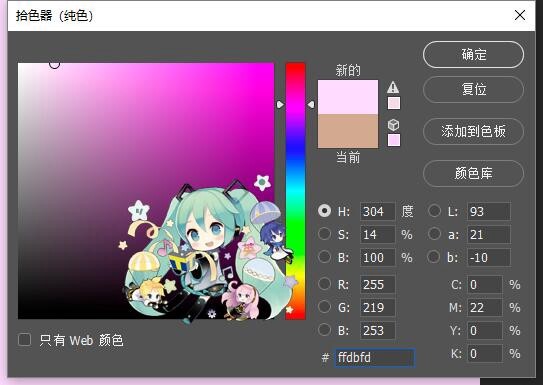Open the 颜色库 color libraries

473,173
